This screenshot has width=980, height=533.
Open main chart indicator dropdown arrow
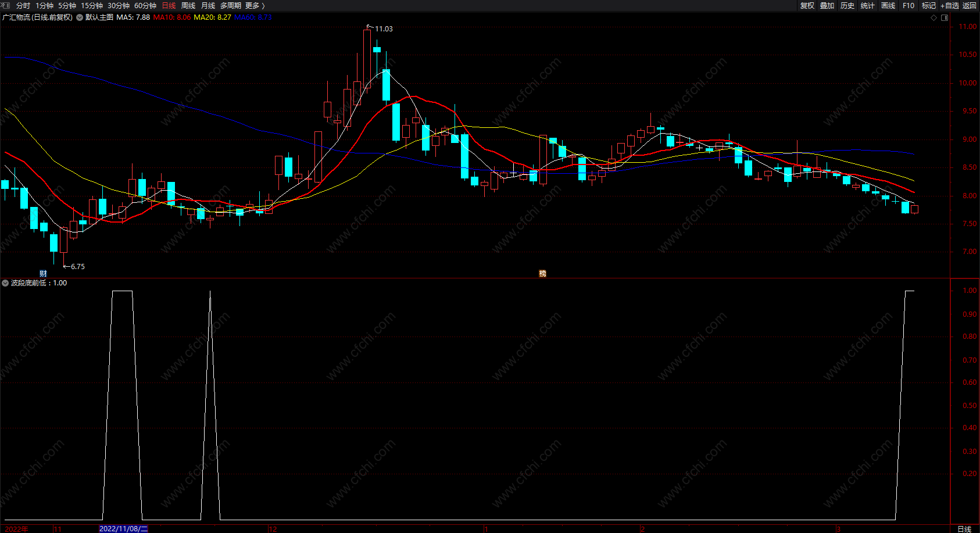[x=80, y=17]
